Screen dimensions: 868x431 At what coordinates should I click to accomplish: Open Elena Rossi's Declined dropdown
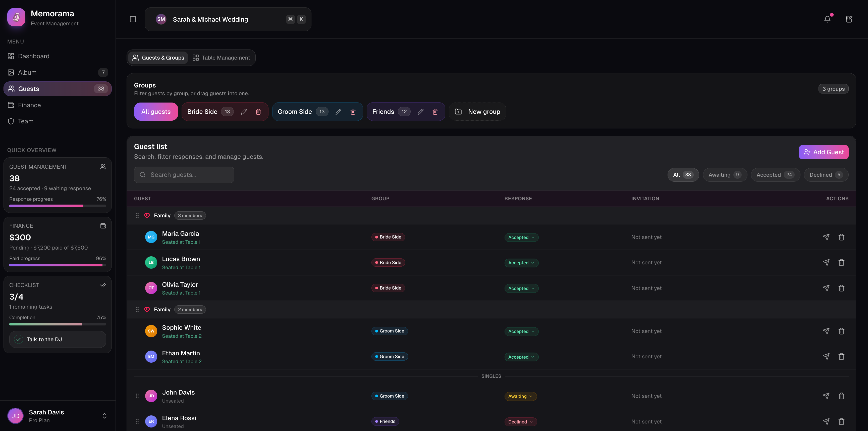(x=521, y=422)
